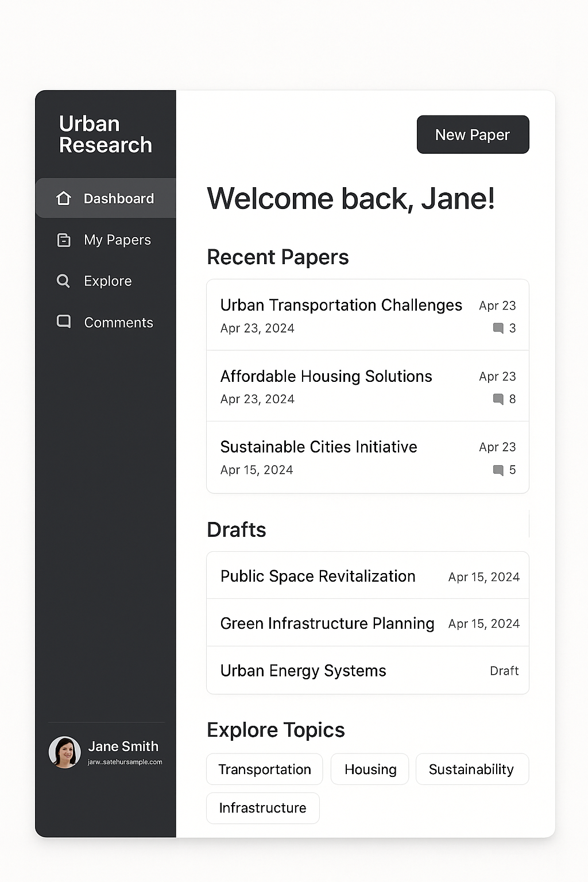Image resolution: width=588 pixels, height=882 pixels.
Task: Click the My Papers document icon
Action: (64, 240)
